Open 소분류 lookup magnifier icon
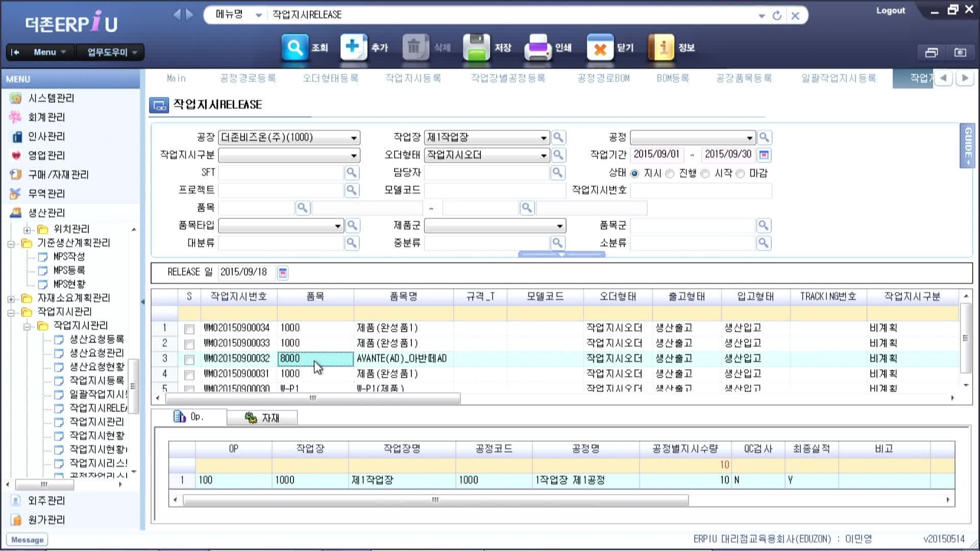This screenshot has width=980, height=551. click(x=763, y=243)
